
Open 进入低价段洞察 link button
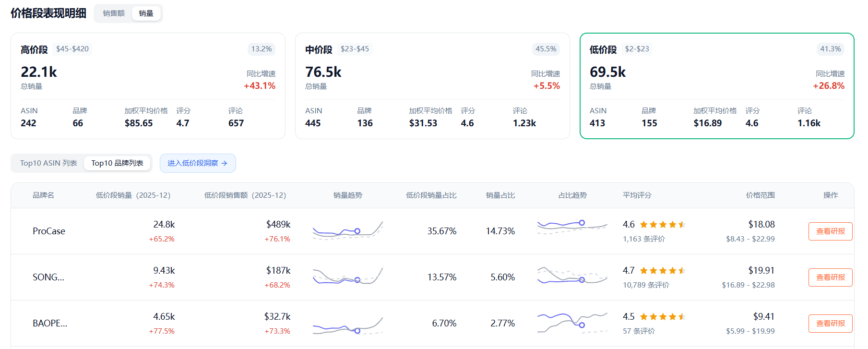click(x=198, y=163)
